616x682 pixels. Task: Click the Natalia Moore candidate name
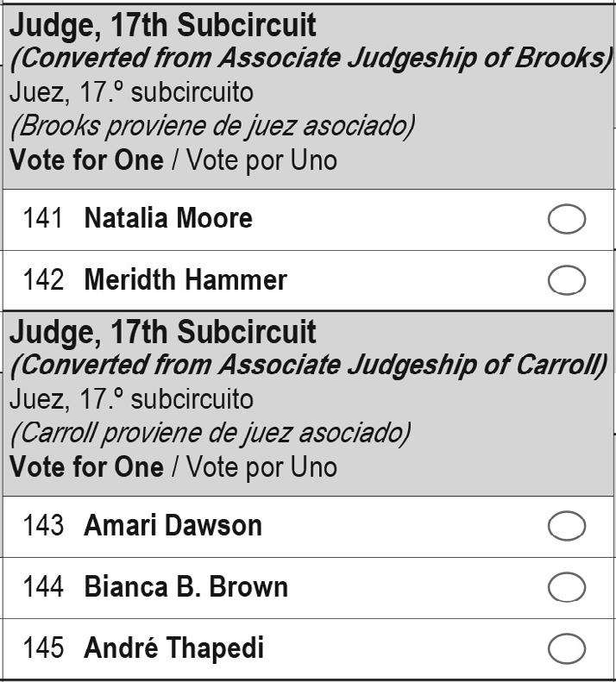coord(168,218)
